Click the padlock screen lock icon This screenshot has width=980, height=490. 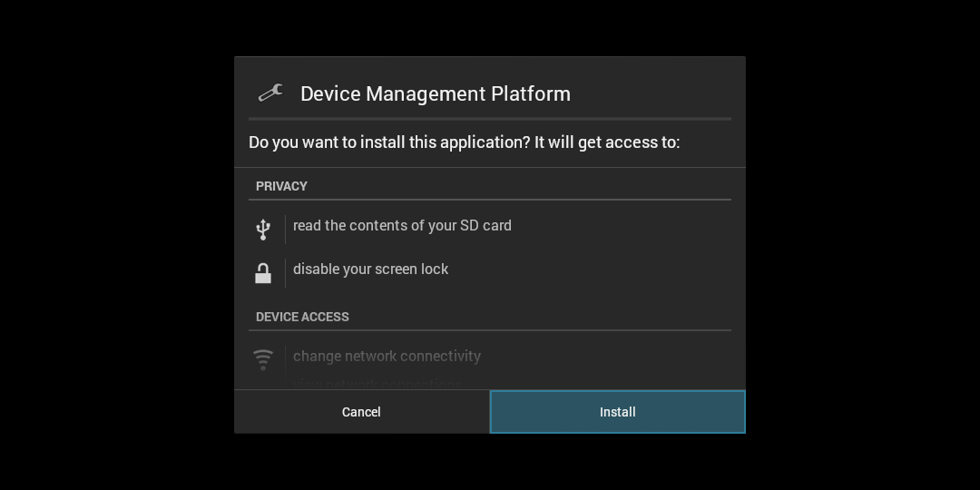(x=263, y=273)
